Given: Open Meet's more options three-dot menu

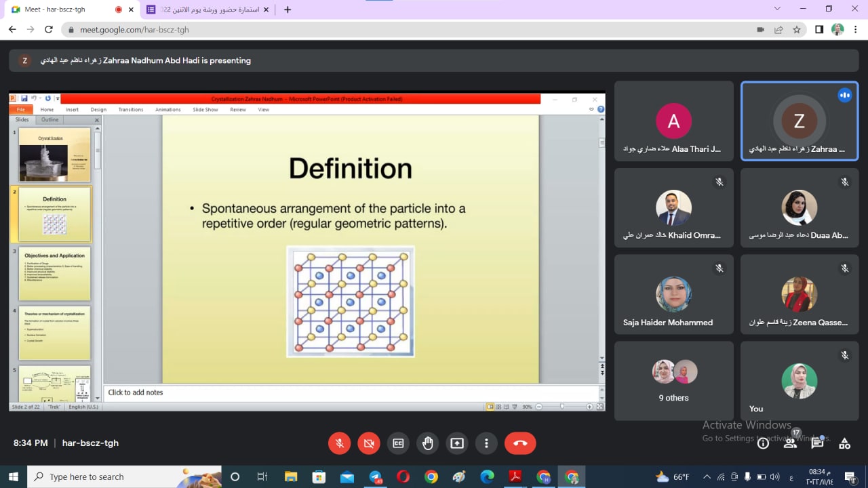Looking at the screenshot, I should point(486,443).
